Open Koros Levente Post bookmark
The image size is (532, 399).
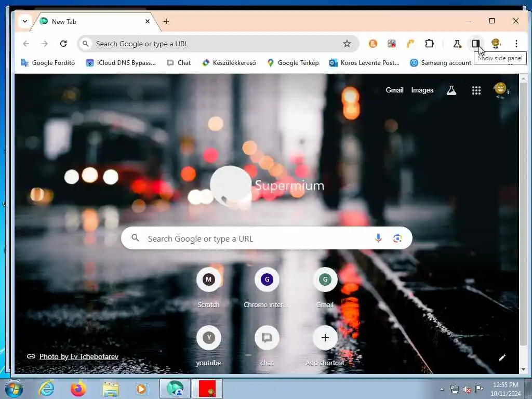[365, 63]
